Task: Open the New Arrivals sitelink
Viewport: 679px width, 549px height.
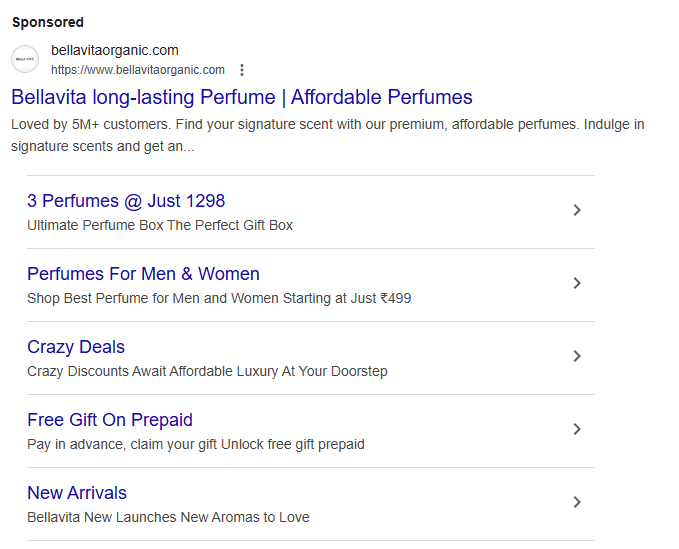Action: [77, 493]
